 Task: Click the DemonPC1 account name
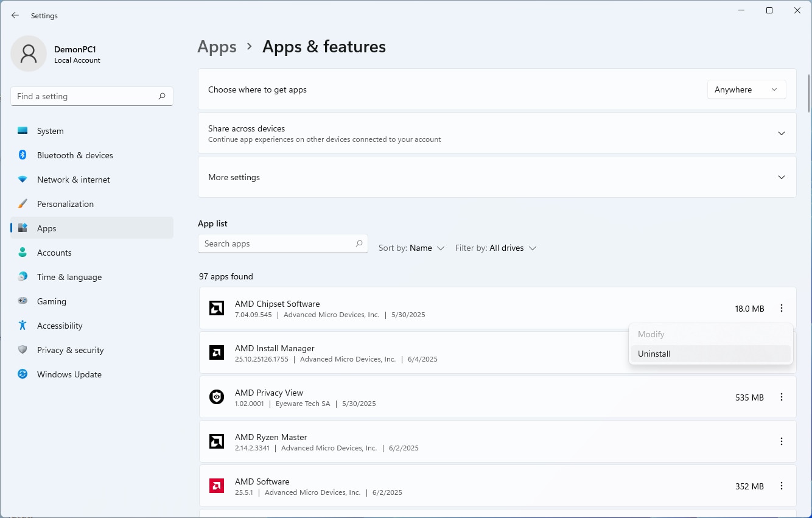(x=75, y=49)
